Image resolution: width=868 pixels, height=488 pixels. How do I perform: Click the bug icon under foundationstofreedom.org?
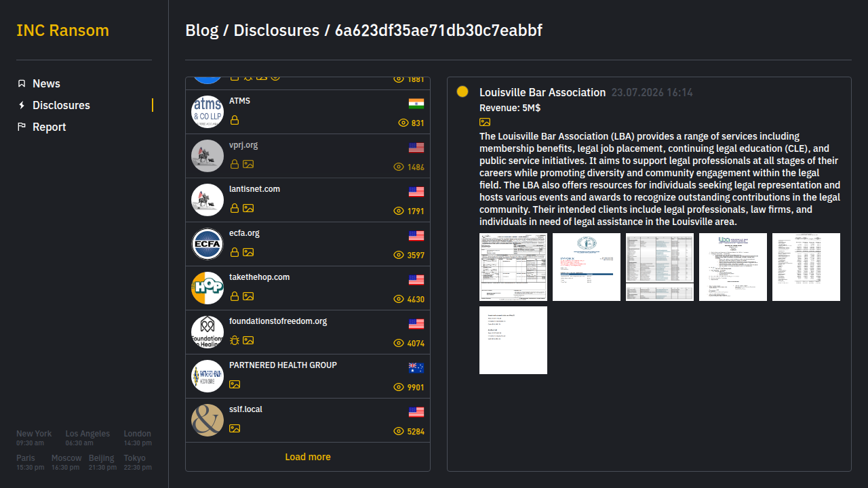click(235, 340)
